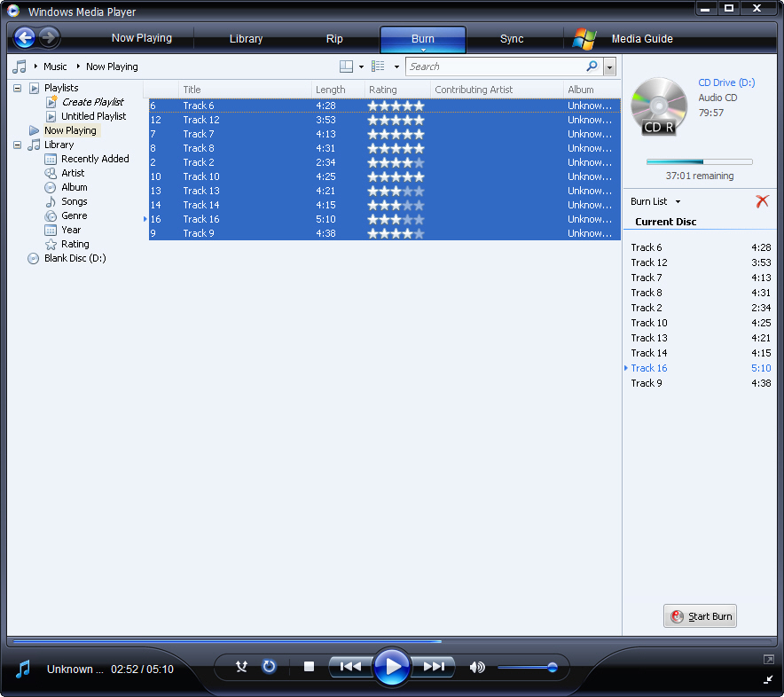The height and width of the screenshot is (697, 784).
Task: Select the Burn tab
Action: (422, 38)
